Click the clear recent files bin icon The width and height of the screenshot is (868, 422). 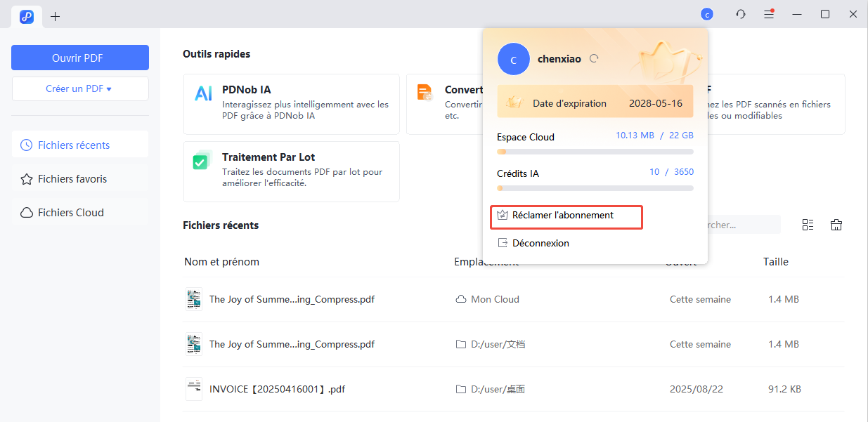click(x=836, y=225)
